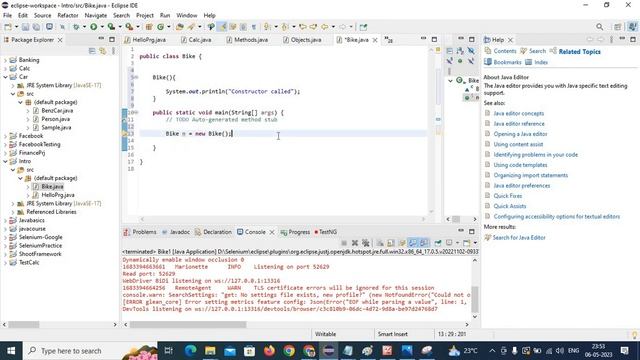Click the New Java Package icon
The height and width of the screenshot is (360, 640).
tap(149, 27)
